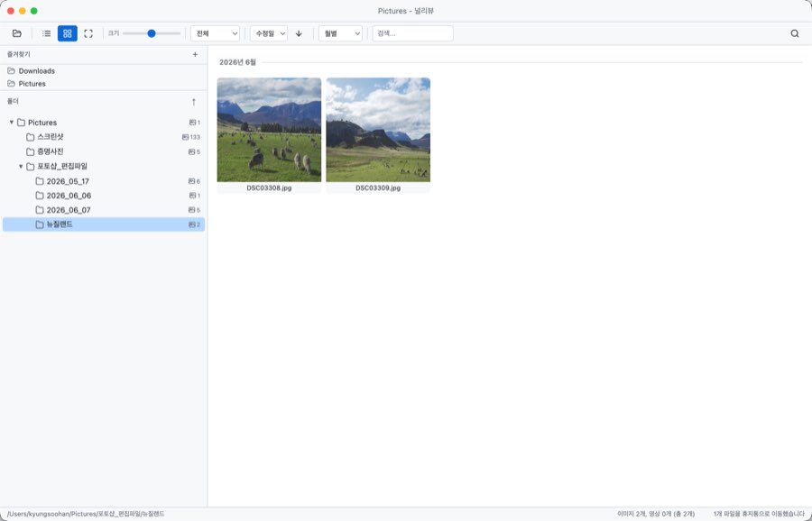
Task: Select the 2026_05_17 folder
Action: (x=104, y=181)
